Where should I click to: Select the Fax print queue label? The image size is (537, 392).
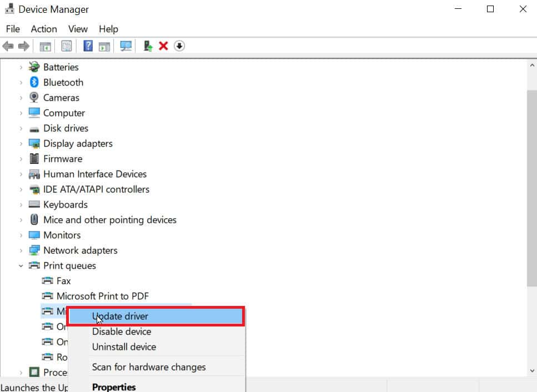[x=64, y=281]
